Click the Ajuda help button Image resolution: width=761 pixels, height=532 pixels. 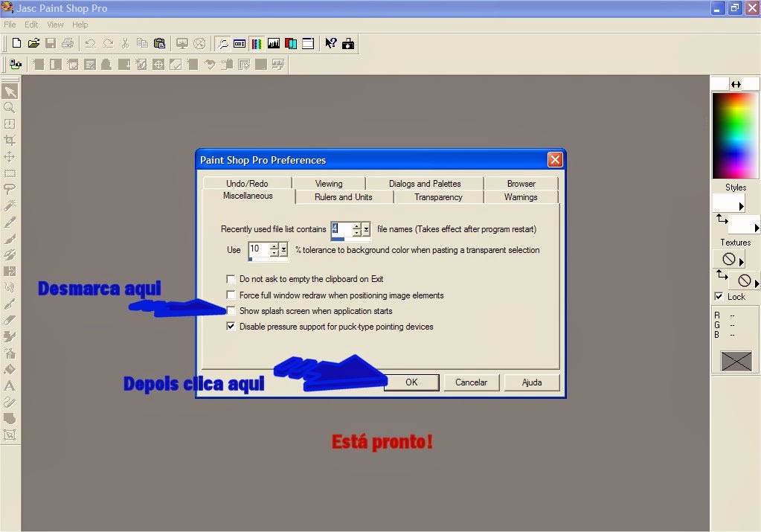(x=532, y=382)
